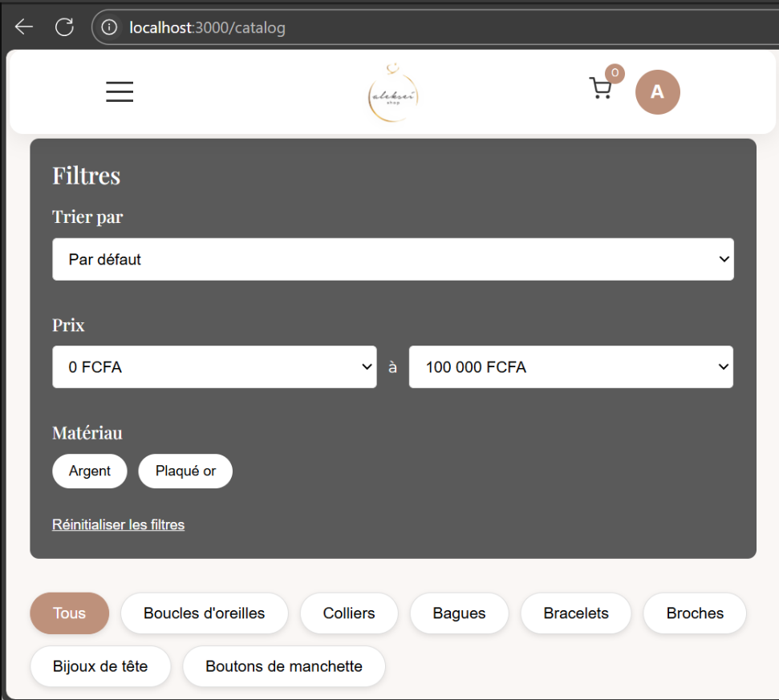Open the maximum price 100 000 FCFA dropdown
Viewport: 779px width, 700px height.
tap(570, 367)
